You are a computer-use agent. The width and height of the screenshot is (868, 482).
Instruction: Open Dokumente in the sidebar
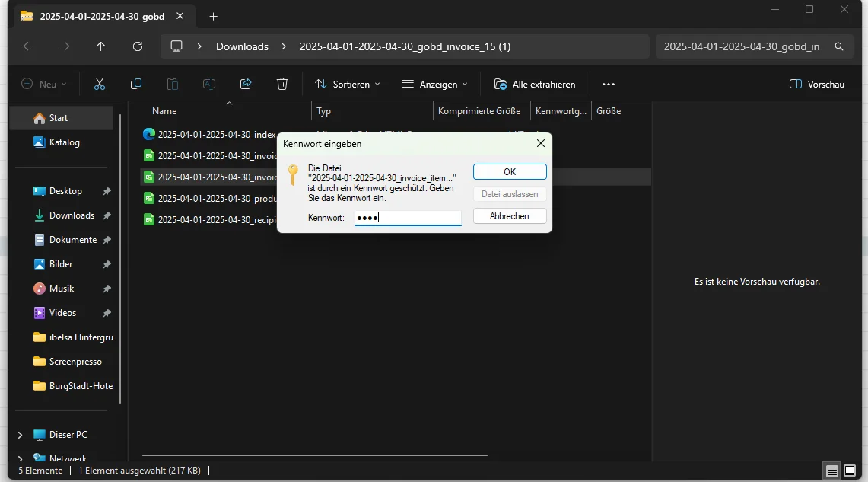[72, 240]
